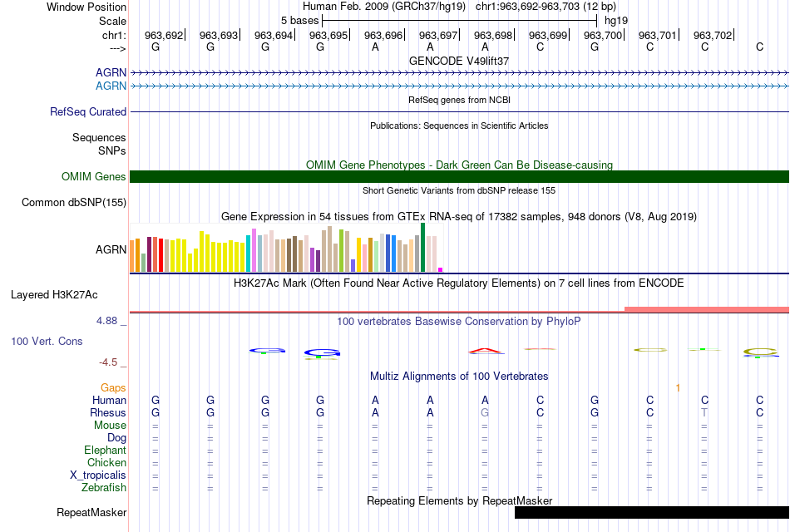
Task: Click the -4.5 PhyloP lower limit value
Action: pyautogui.click(x=108, y=362)
